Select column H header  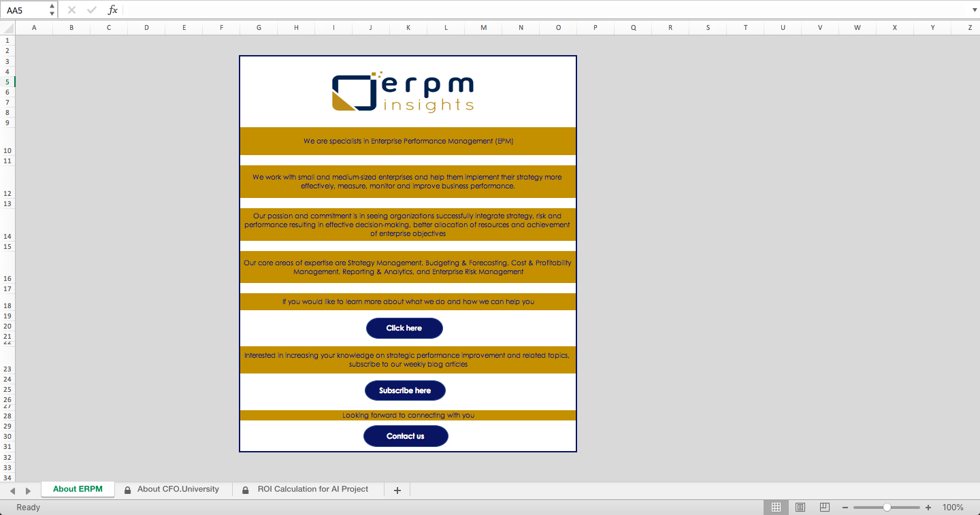[296, 28]
